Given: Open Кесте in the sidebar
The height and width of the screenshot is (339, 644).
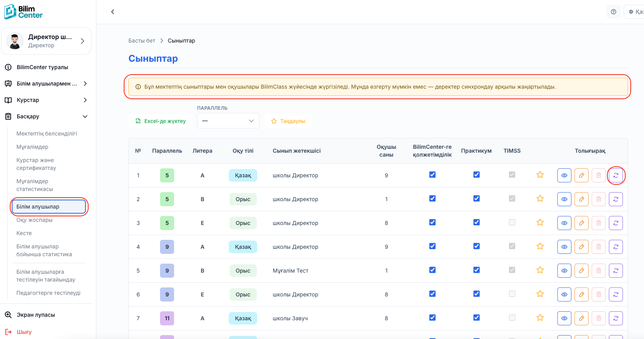Looking at the screenshot, I should point(24,233).
